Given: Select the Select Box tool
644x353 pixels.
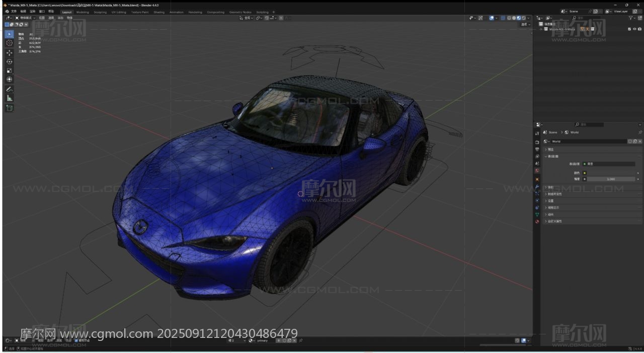Looking at the screenshot, I should (x=9, y=34).
